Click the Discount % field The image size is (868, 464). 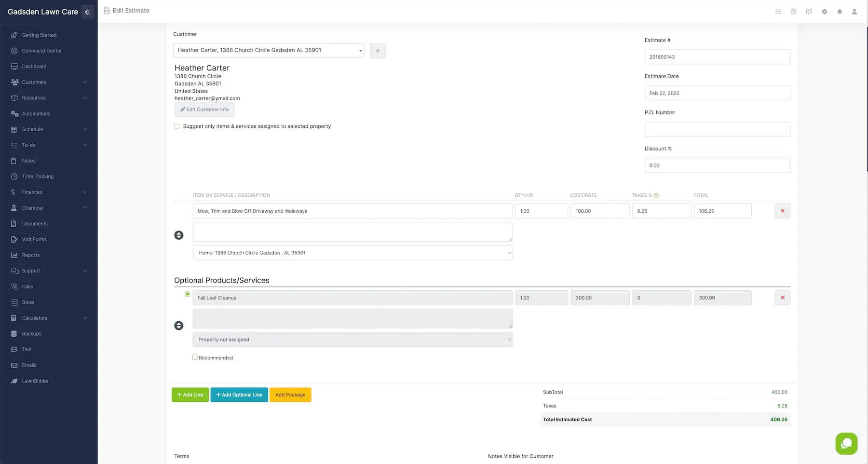click(718, 165)
